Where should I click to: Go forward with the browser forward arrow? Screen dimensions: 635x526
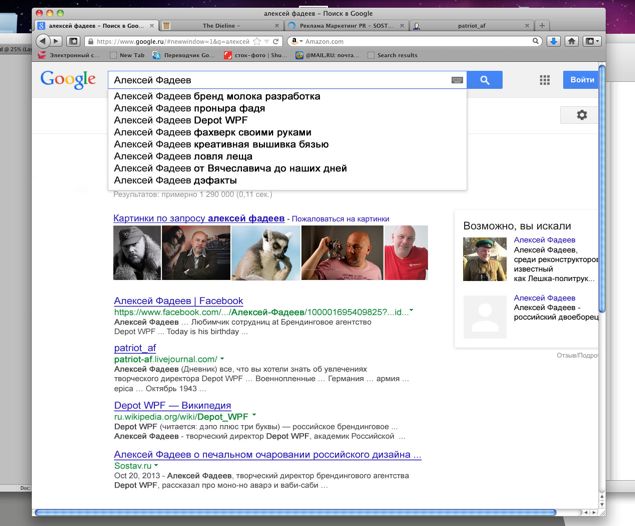(x=56, y=41)
